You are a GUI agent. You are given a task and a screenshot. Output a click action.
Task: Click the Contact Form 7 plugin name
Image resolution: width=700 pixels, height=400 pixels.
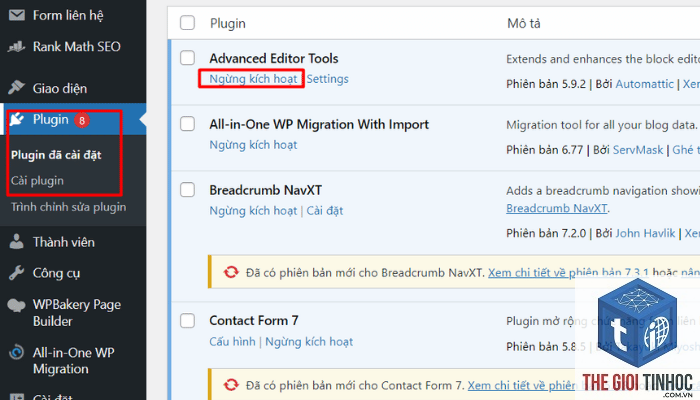click(x=254, y=321)
